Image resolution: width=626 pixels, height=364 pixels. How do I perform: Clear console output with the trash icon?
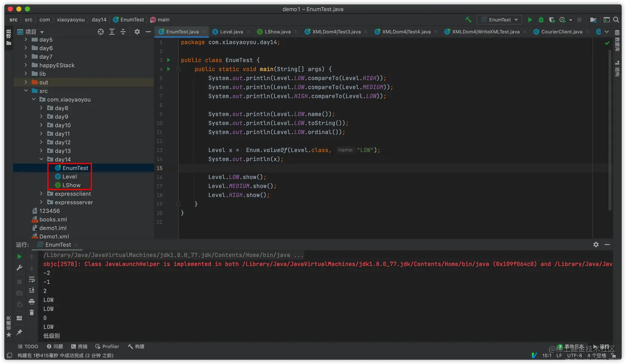(x=31, y=312)
